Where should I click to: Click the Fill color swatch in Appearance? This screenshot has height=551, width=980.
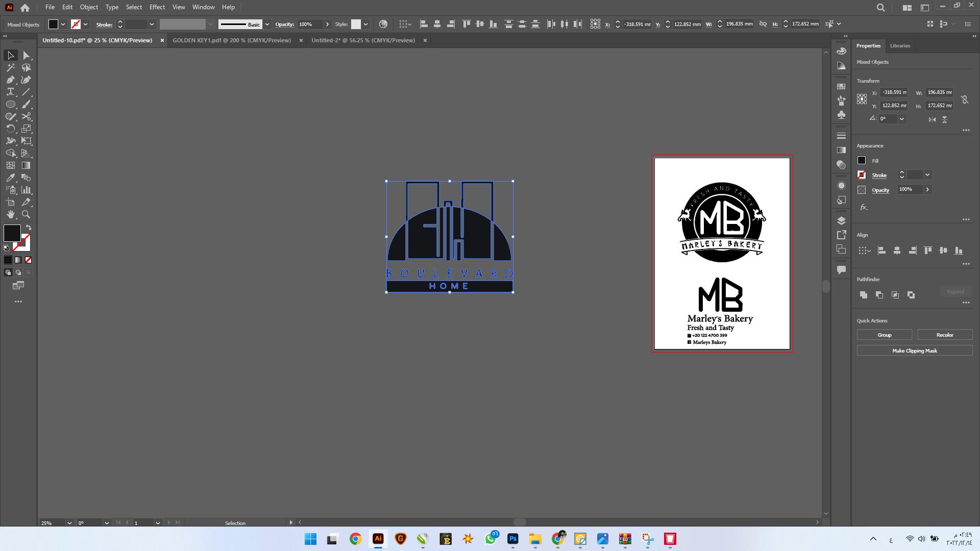click(862, 161)
